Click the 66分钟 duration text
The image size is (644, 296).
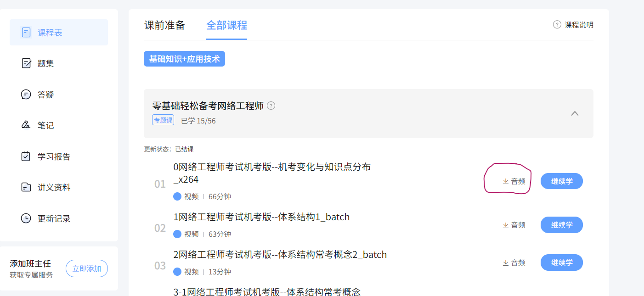(x=220, y=196)
